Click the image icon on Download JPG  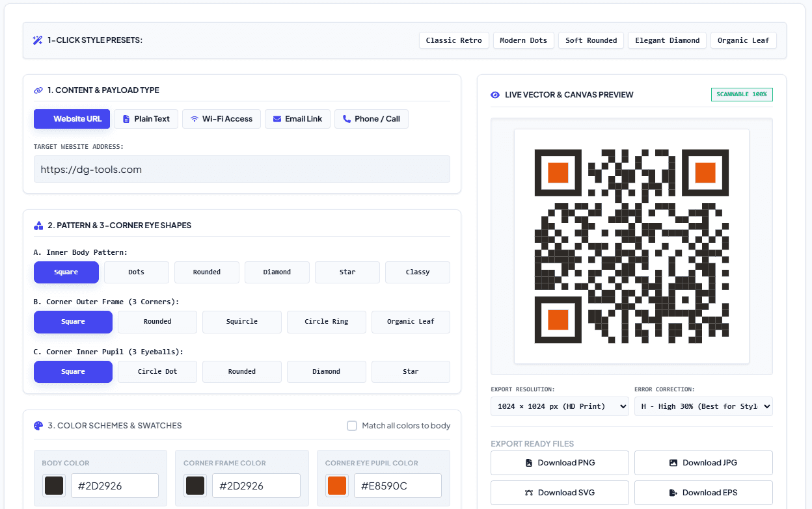point(673,463)
